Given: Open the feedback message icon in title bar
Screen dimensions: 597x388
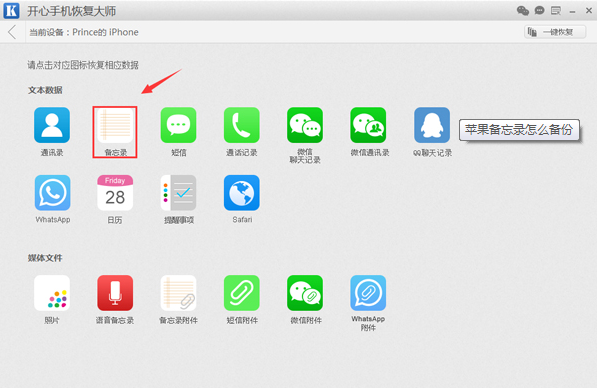Looking at the screenshot, I should click(x=556, y=11).
